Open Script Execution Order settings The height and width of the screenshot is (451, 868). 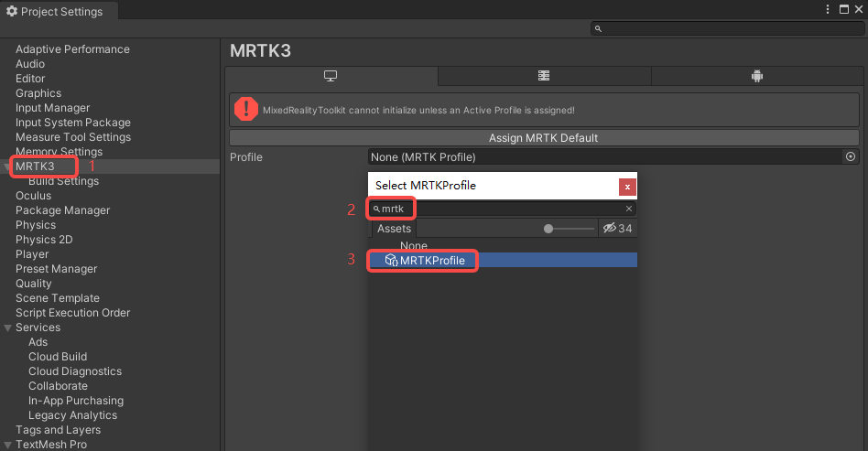point(72,313)
